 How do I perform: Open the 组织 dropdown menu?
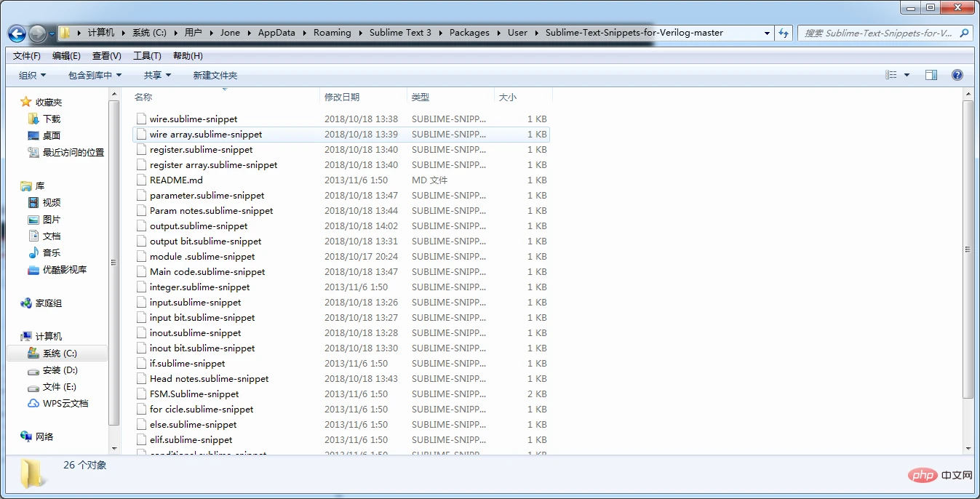[x=32, y=75]
